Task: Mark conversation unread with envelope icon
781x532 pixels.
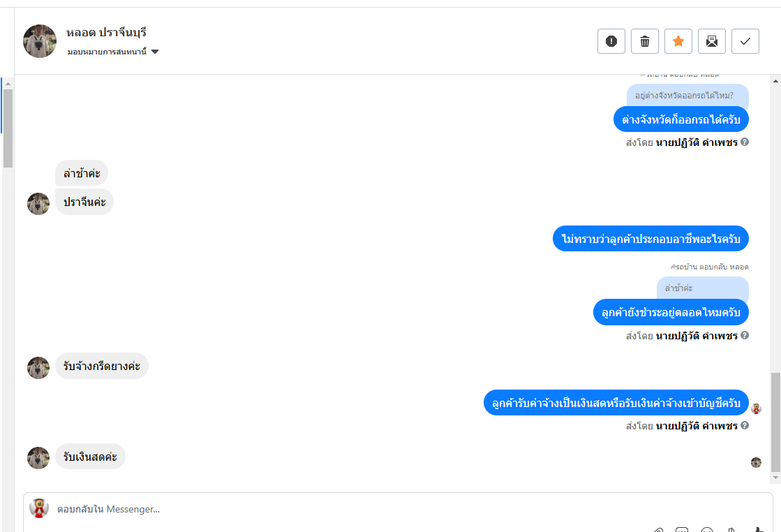Action: click(712, 41)
